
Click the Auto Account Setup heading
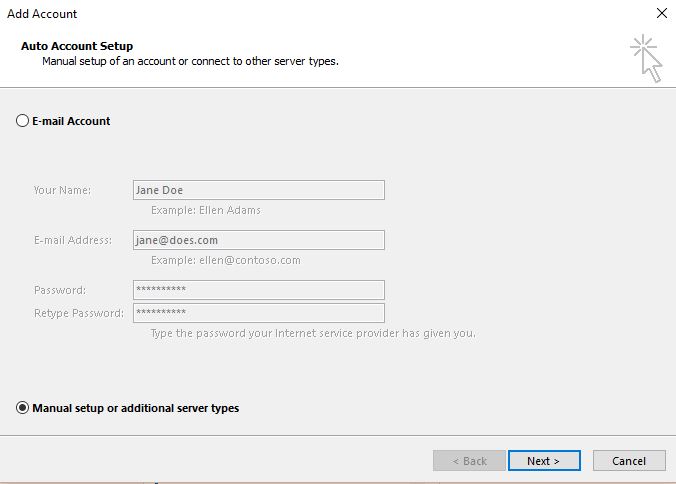(x=77, y=46)
